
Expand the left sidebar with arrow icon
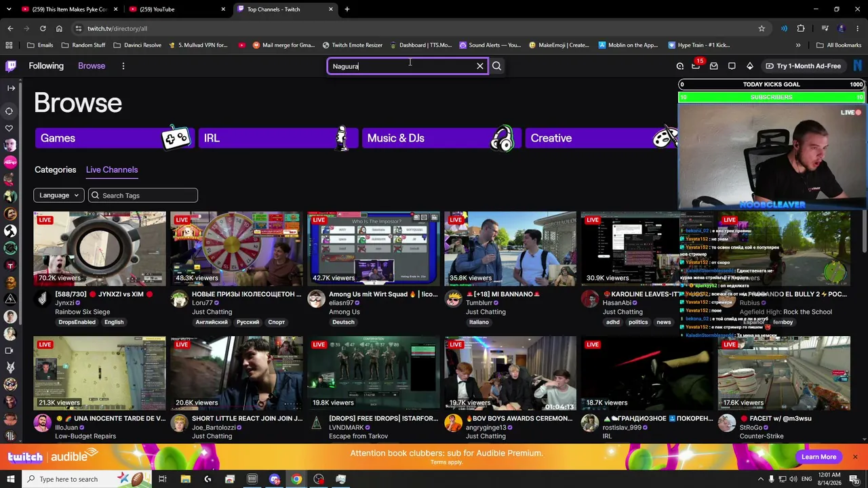(11, 88)
